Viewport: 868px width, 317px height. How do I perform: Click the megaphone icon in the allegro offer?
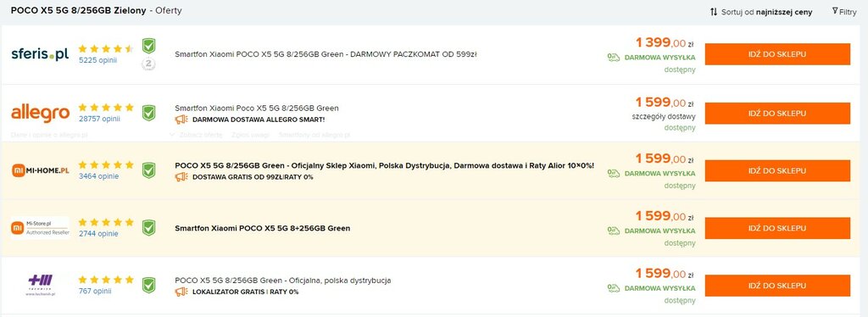pyautogui.click(x=181, y=120)
